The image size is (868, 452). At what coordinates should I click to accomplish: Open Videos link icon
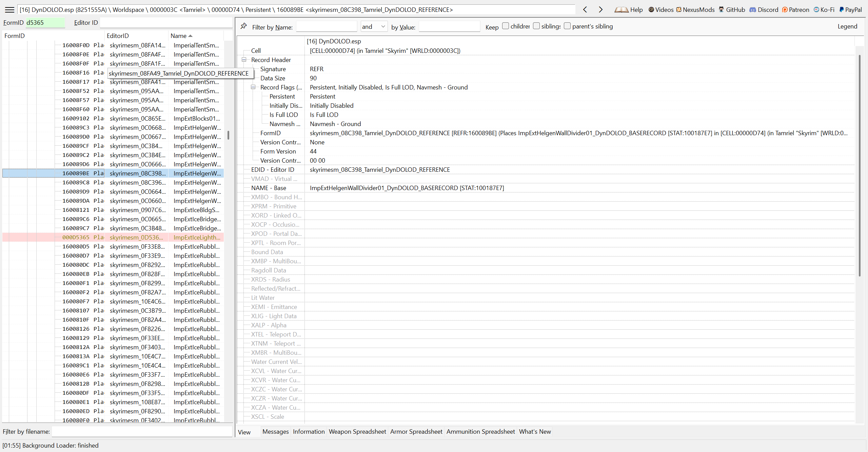tap(651, 9)
